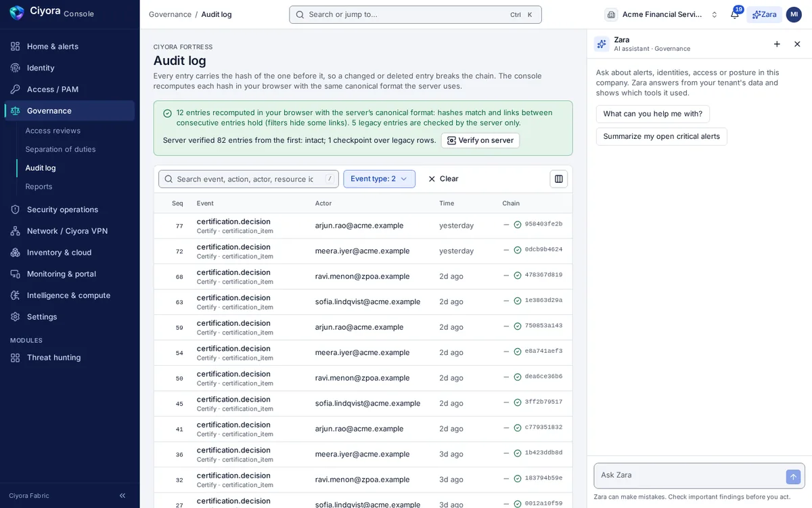Open Security operations section
Screen dimensions: 812x508
tap(70, 209)
